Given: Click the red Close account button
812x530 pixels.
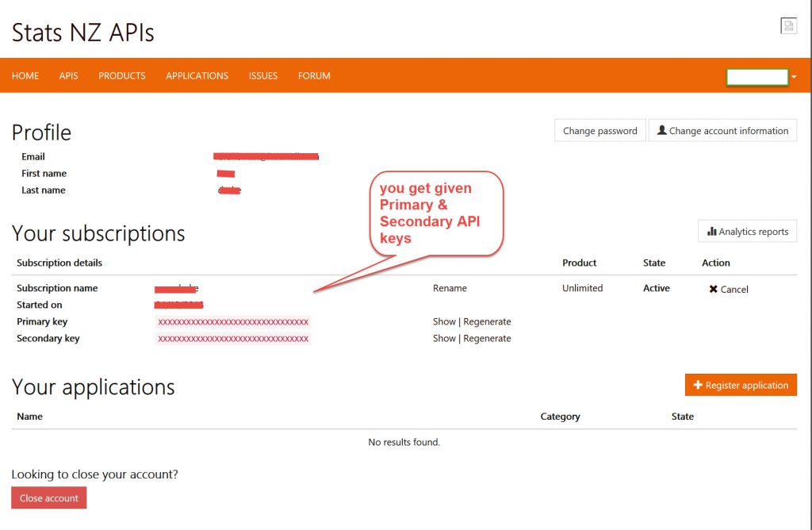Looking at the screenshot, I should coord(48,498).
